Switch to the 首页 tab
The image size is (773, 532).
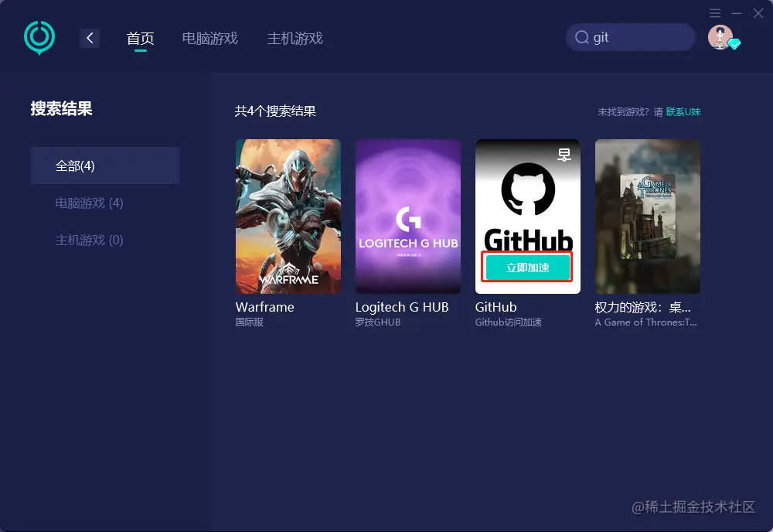pyautogui.click(x=141, y=39)
